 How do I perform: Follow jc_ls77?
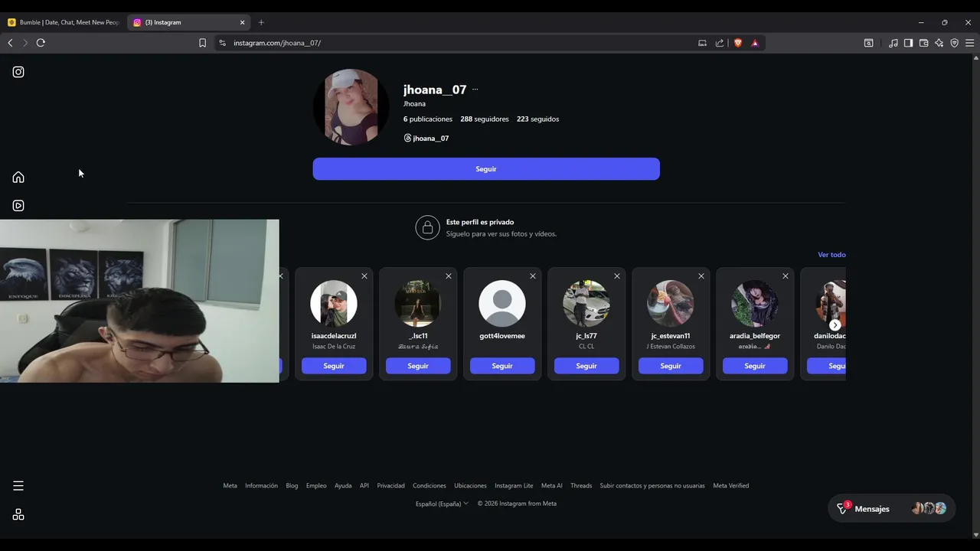click(586, 366)
